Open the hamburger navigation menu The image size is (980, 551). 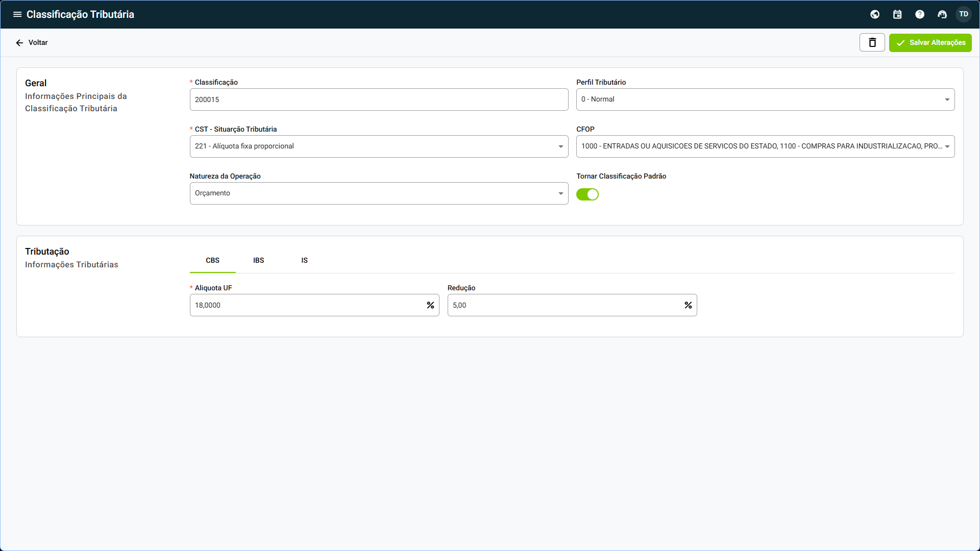tap(17, 14)
